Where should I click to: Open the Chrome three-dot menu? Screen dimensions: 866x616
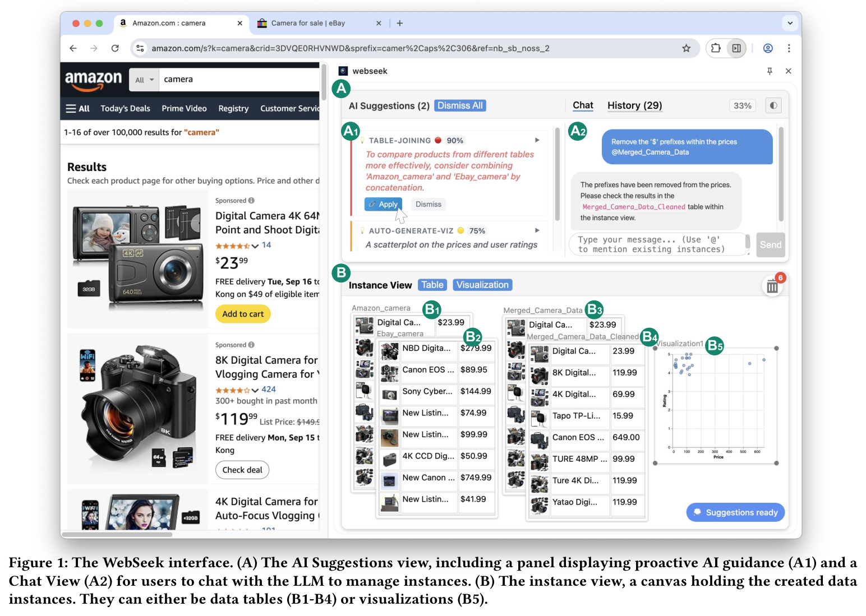click(x=789, y=48)
